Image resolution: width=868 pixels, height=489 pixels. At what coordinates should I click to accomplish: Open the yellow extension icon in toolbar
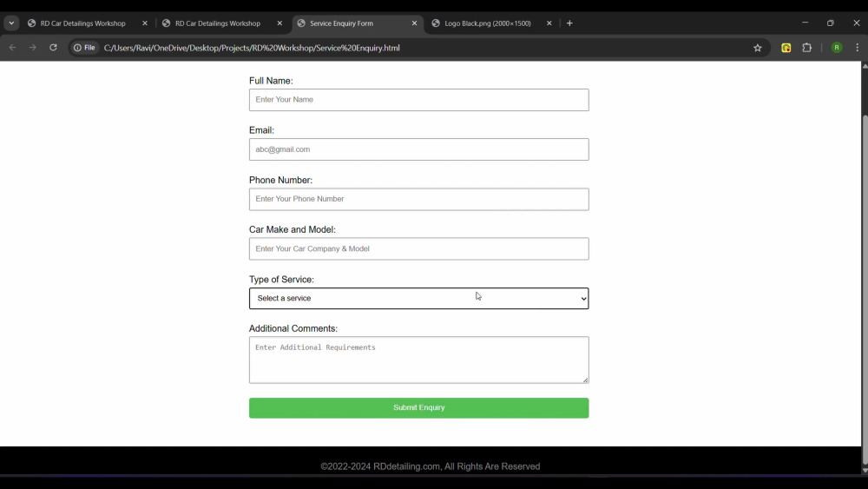[x=786, y=48]
